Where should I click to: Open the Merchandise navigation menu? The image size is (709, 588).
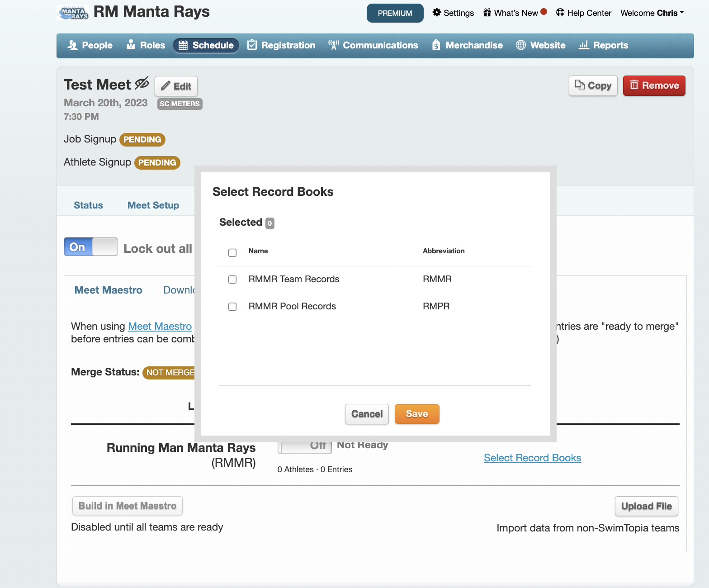467,45
